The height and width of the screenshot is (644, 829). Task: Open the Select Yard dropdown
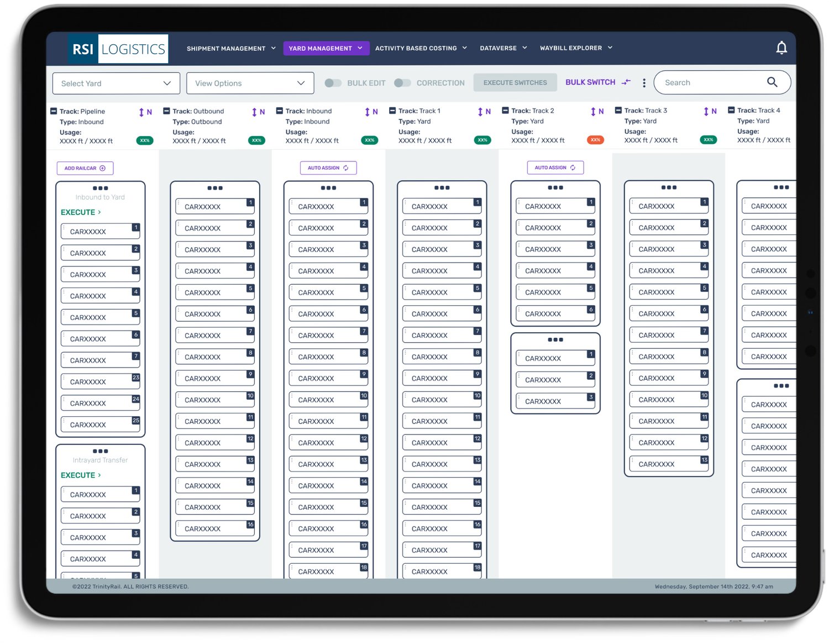(116, 83)
